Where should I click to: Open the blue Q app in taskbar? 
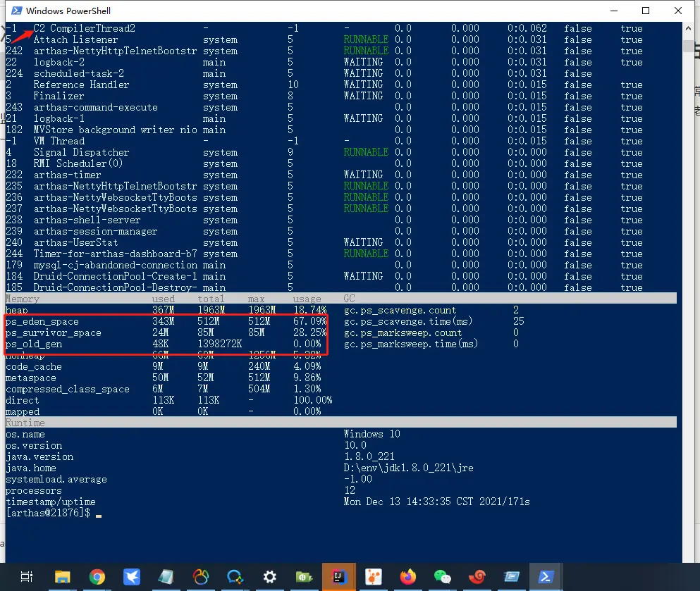pyautogui.click(x=235, y=577)
